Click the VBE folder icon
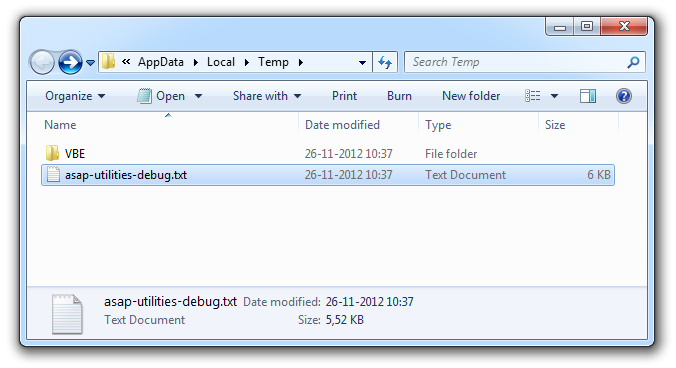This screenshot has height=368, width=676. (x=52, y=153)
